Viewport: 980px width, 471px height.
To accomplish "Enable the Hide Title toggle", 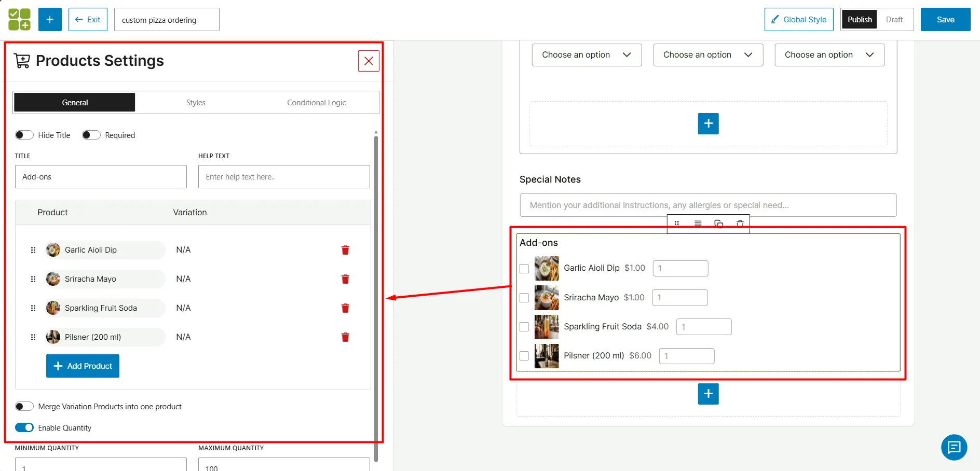I will (x=24, y=135).
